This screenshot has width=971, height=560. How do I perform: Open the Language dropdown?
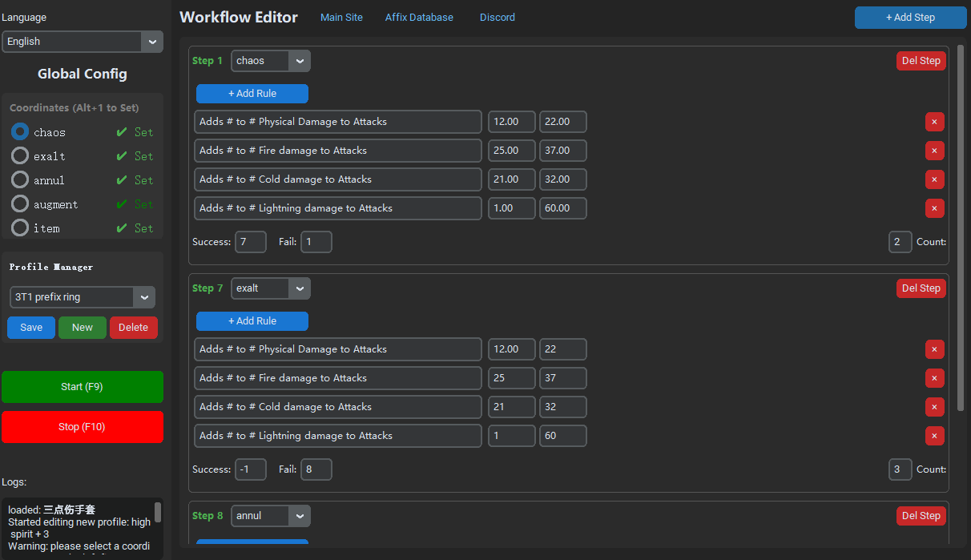[x=83, y=42]
